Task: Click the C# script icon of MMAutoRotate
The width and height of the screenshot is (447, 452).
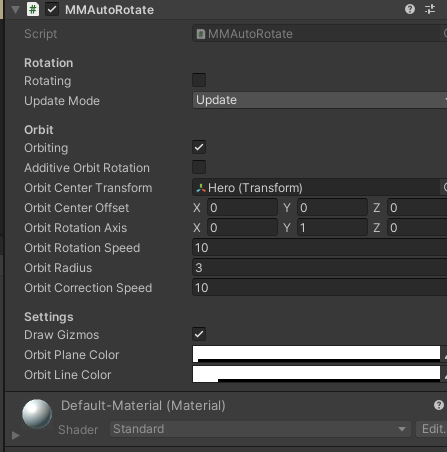Action: [33, 9]
